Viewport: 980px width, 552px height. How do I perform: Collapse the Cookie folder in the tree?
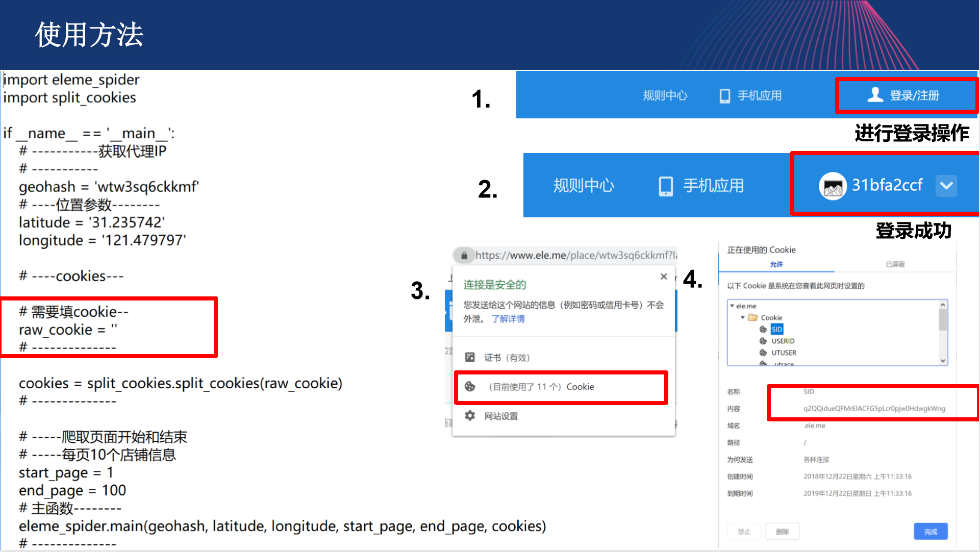(743, 317)
